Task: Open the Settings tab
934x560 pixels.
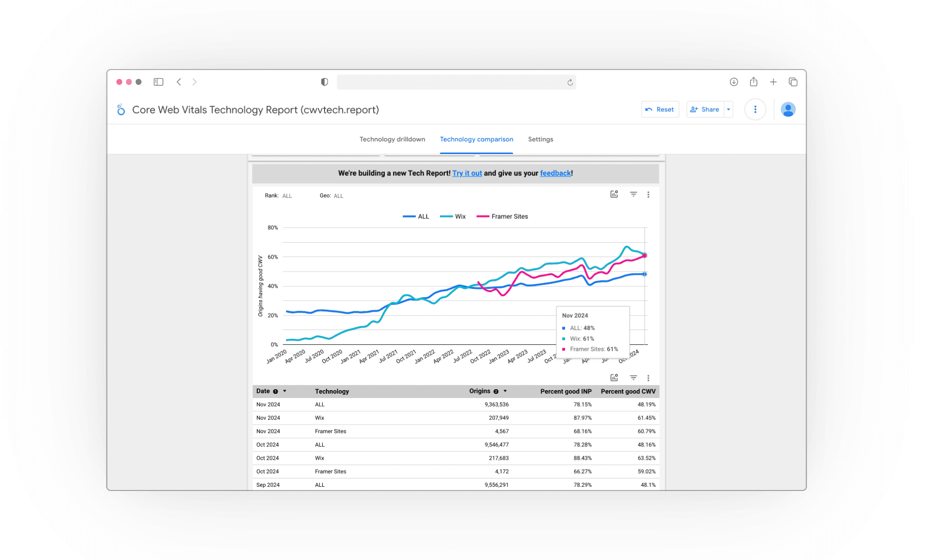Action: point(540,140)
